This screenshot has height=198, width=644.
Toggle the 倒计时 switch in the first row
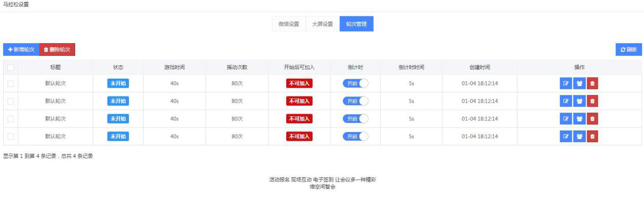pyautogui.click(x=355, y=83)
